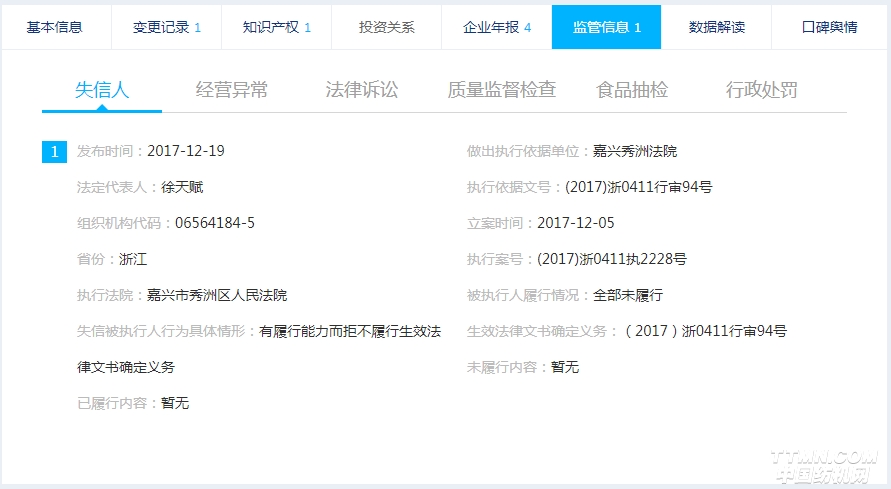Click the case number (2017)浙0411执2228号

(x=612, y=259)
